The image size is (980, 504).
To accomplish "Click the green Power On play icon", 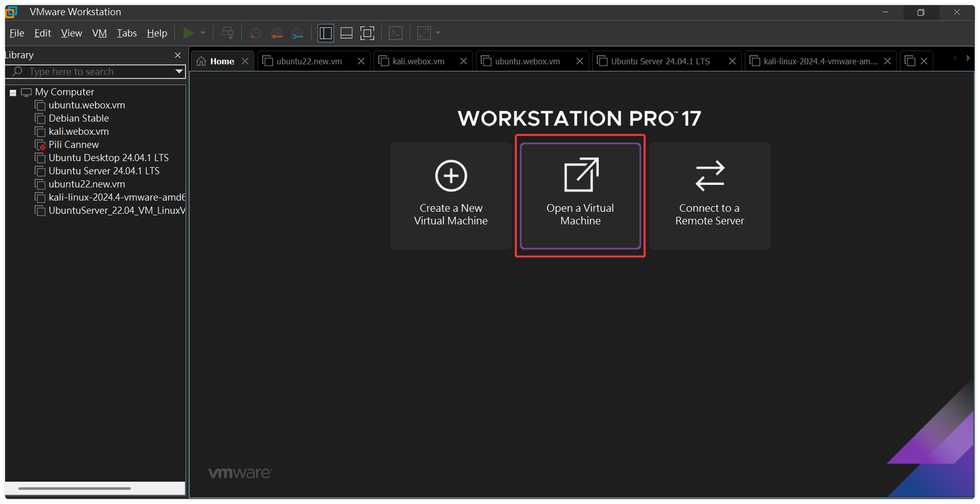I will (188, 33).
